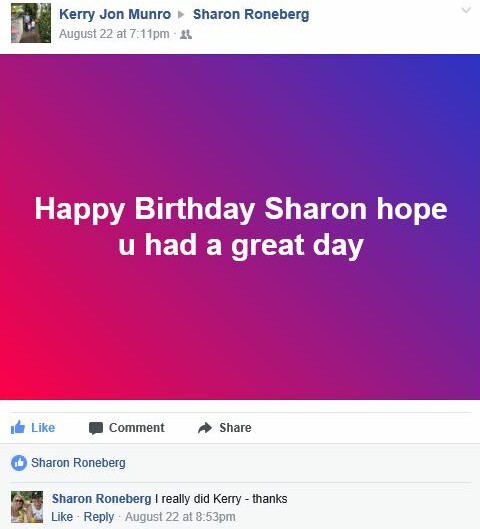
Task: Open Kerry Jon Munro's profile picture
Action: coord(31,23)
